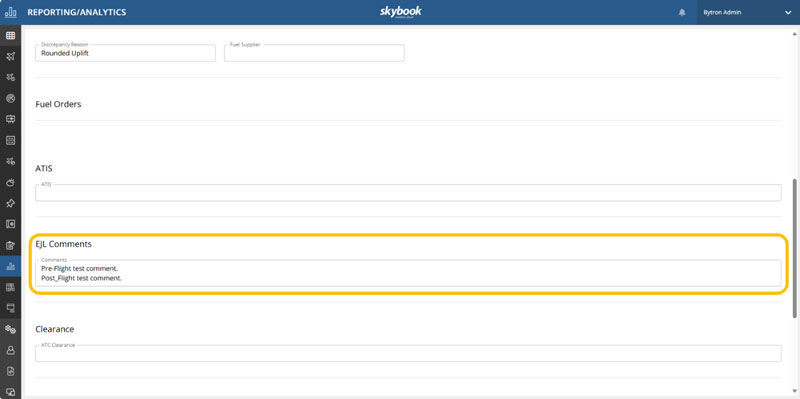The height and width of the screenshot is (399, 800).
Task: Open the bar chart icon in header
Action: coord(10,12)
